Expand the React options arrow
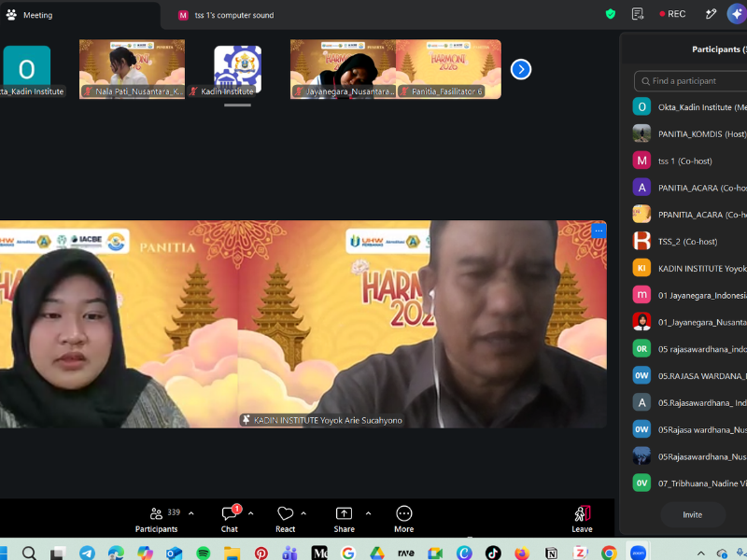Image resolution: width=747 pixels, height=560 pixels. point(303,513)
